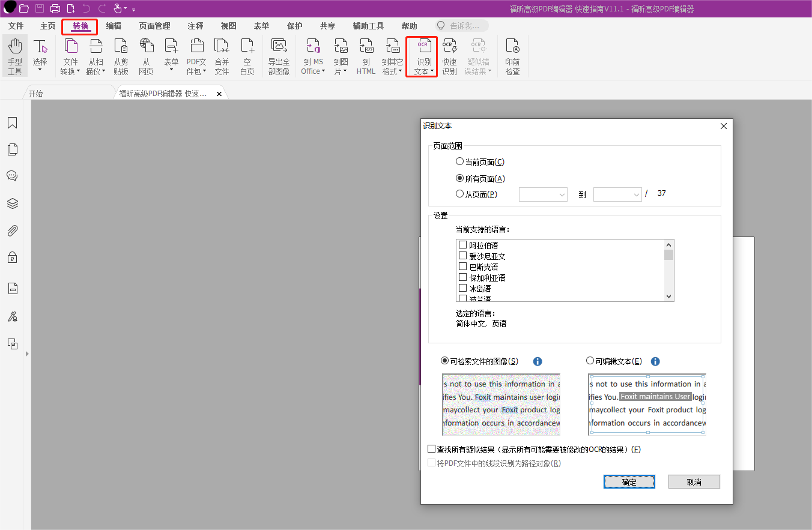The image size is (812, 530).
Task: Open the Pages thumbnail sidebar panel
Action: click(12, 149)
